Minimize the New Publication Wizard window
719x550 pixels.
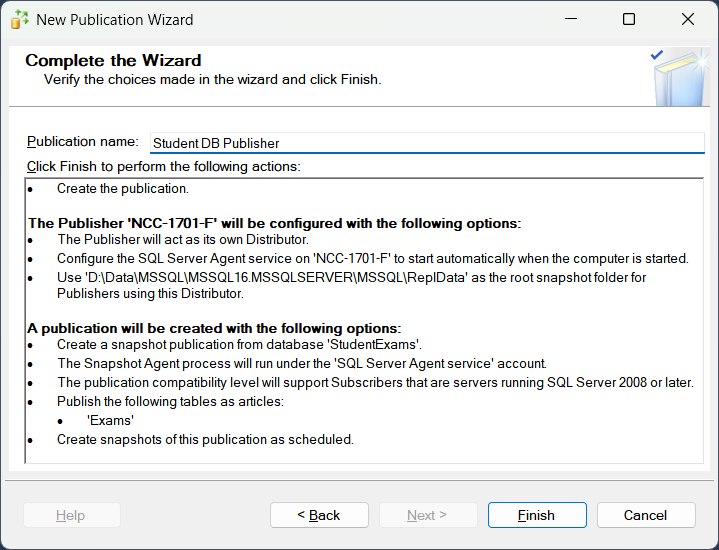coord(570,19)
